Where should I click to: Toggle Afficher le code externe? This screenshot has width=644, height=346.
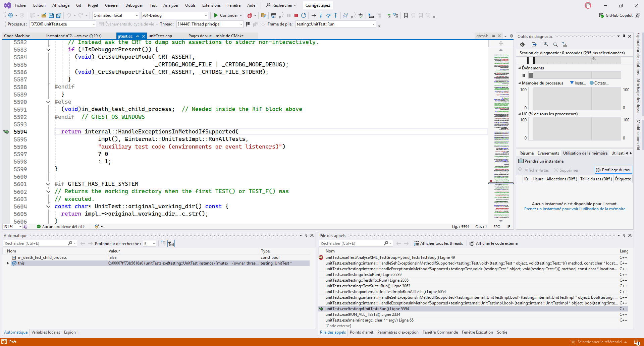tap(493, 243)
